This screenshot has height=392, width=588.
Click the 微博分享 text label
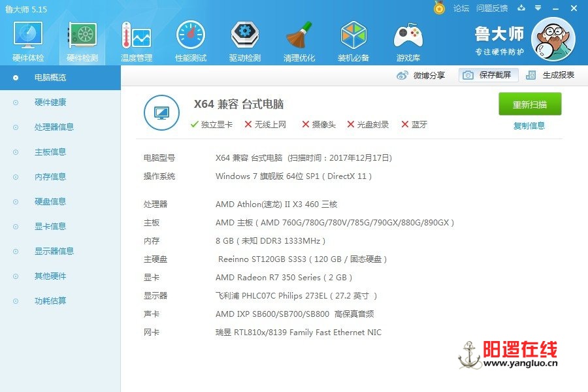click(x=429, y=75)
